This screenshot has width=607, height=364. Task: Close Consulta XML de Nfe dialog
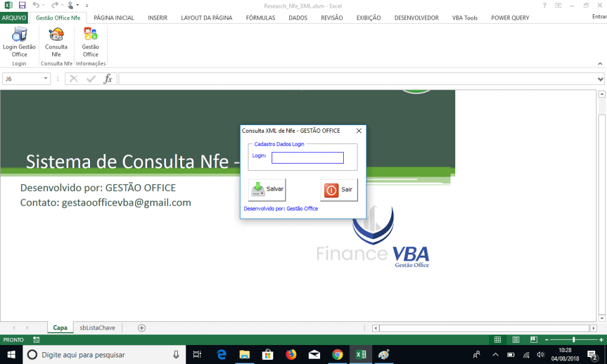click(x=359, y=131)
